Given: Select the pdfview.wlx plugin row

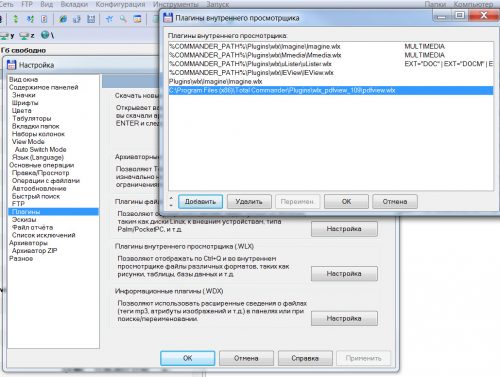Looking at the screenshot, I should [331, 90].
